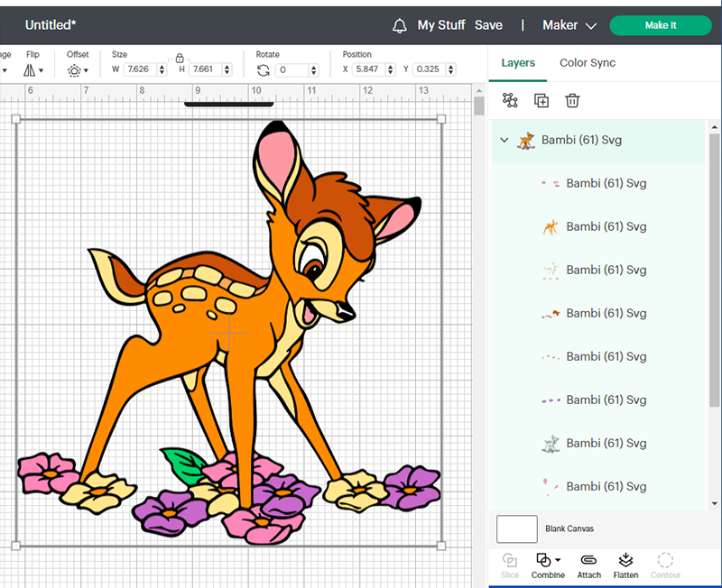
Task: Select the Layers tab
Action: (x=518, y=63)
